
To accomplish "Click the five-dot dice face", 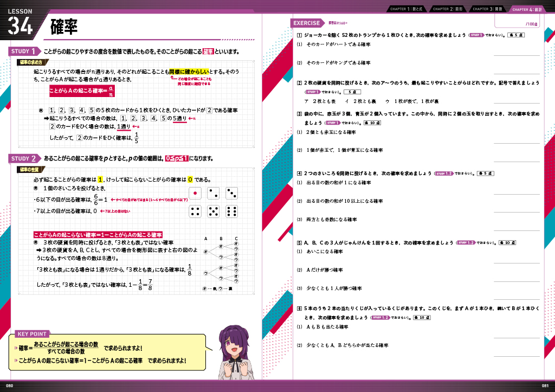I will coord(214,211).
